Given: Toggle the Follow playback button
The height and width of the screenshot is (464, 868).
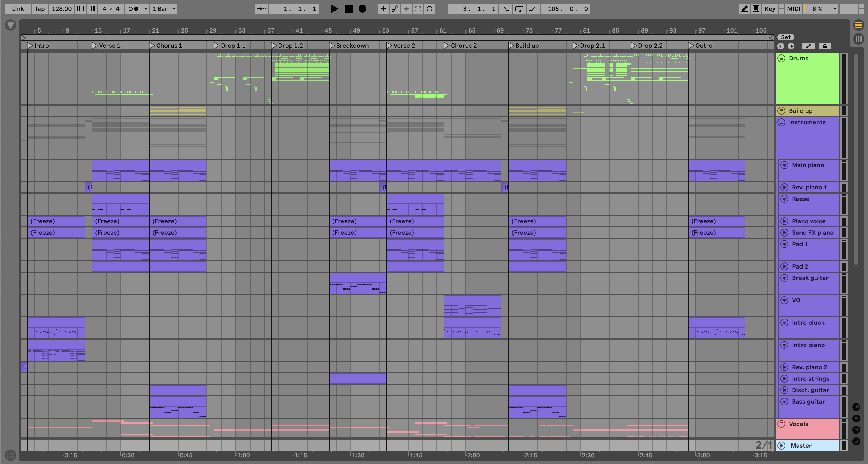Looking at the screenshot, I should [x=261, y=9].
